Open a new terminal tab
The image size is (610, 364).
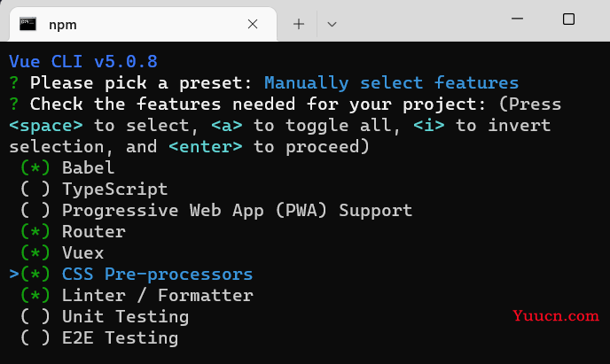click(299, 24)
